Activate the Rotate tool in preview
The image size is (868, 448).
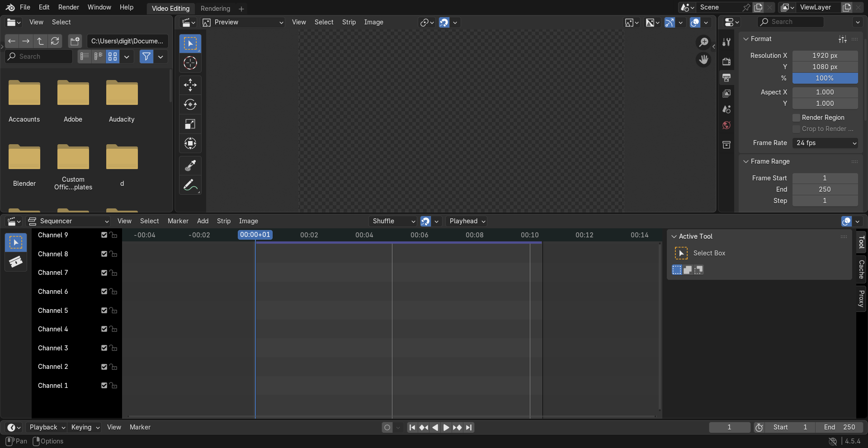pyautogui.click(x=190, y=104)
